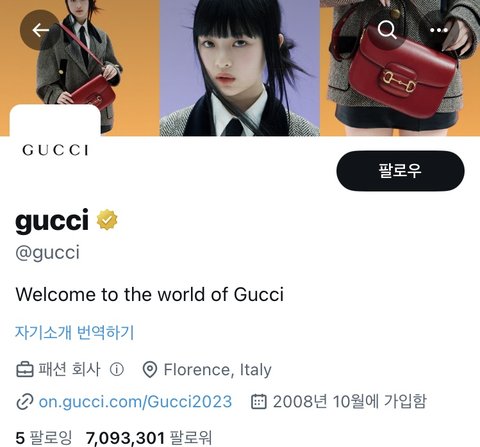Tap the briefcase category icon

[25, 369]
